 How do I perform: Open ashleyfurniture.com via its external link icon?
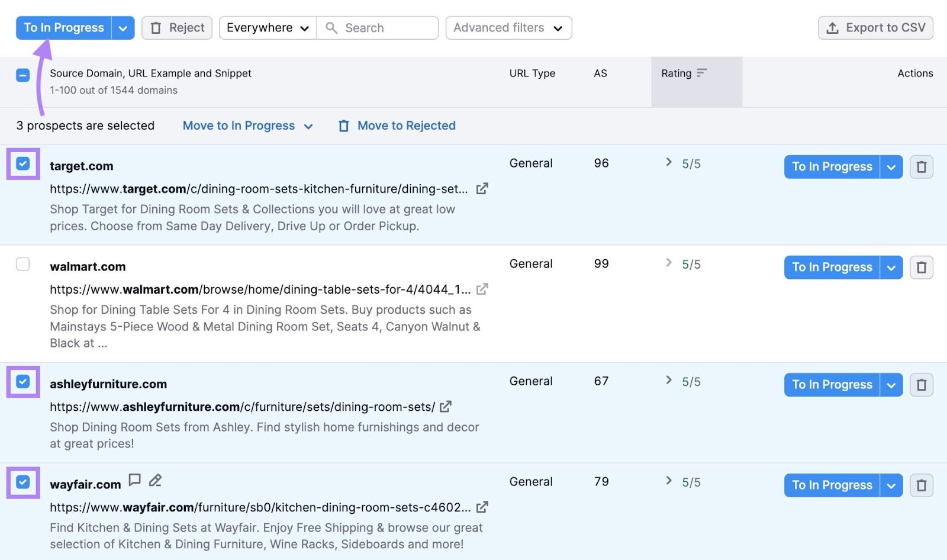[x=446, y=406]
